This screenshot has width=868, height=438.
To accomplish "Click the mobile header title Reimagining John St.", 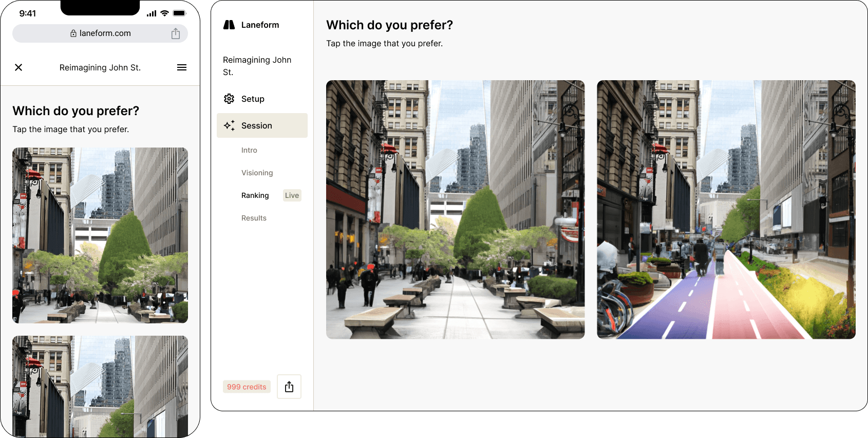I will (x=100, y=67).
